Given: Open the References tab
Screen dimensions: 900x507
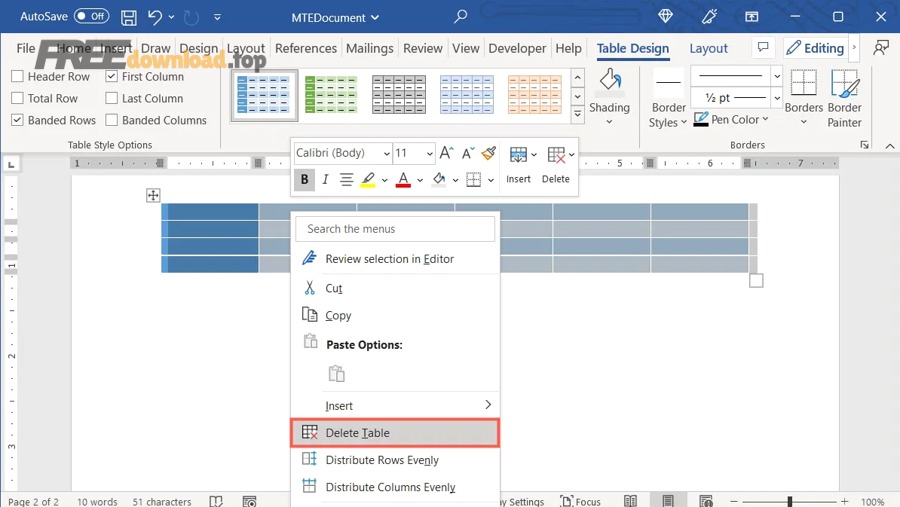Looking at the screenshot, I should [305, 48].
